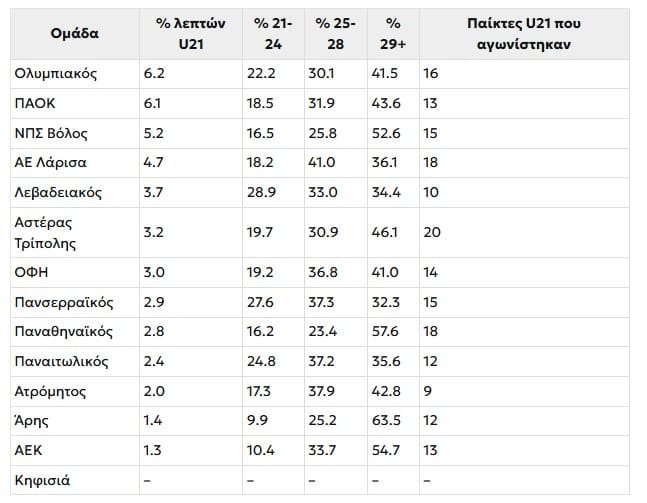Click the Ομάδα column header
Image resolution: width=647 pixels, height=503 pixels.
[x=75, y=33]
